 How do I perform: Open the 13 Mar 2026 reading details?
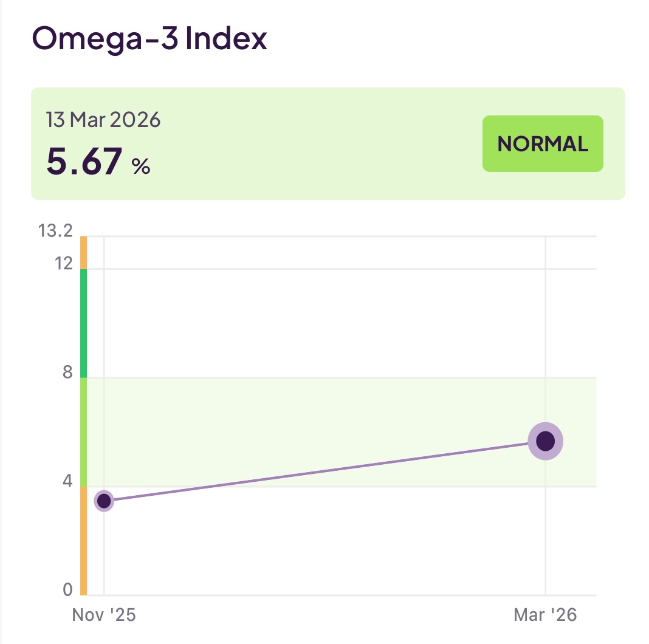(103, 120)
